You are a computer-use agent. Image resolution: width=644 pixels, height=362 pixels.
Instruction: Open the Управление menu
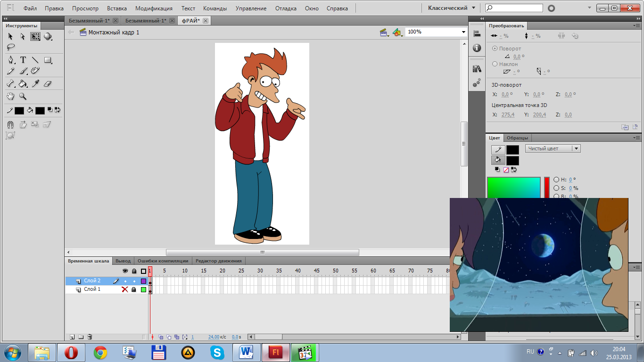click(x=251, y=8)
